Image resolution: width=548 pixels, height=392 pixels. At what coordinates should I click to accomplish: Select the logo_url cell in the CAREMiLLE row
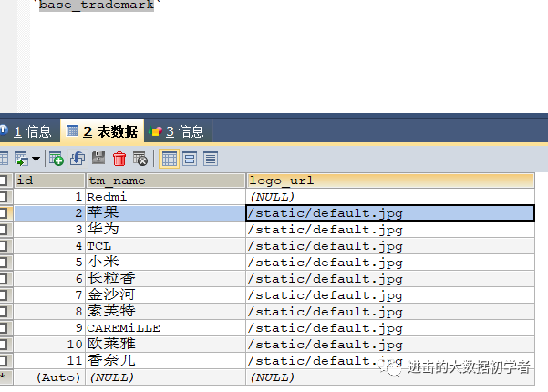(x=390, y=328)
